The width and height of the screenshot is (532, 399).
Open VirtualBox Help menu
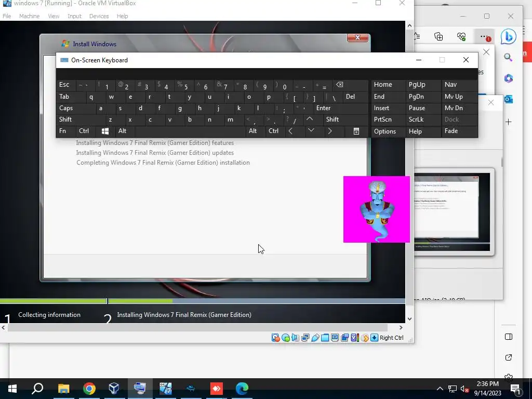(x=122, y=16)
